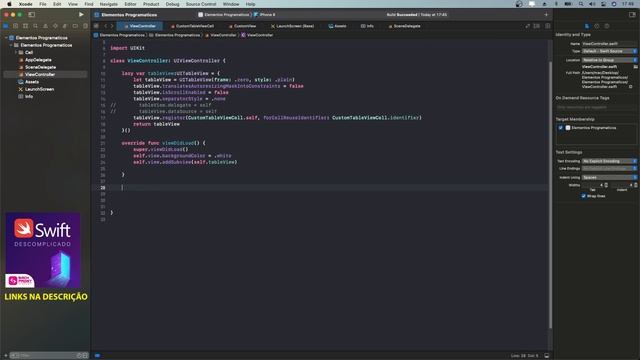This screenshot has height=360, width=640.
Task: Toggle the Wrap lines checkbox
Action: point(584,196)
